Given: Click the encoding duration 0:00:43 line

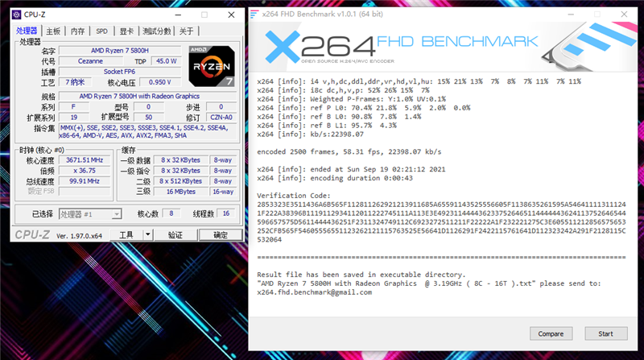Looking at the screenshot, I should [x=335, y=178].
